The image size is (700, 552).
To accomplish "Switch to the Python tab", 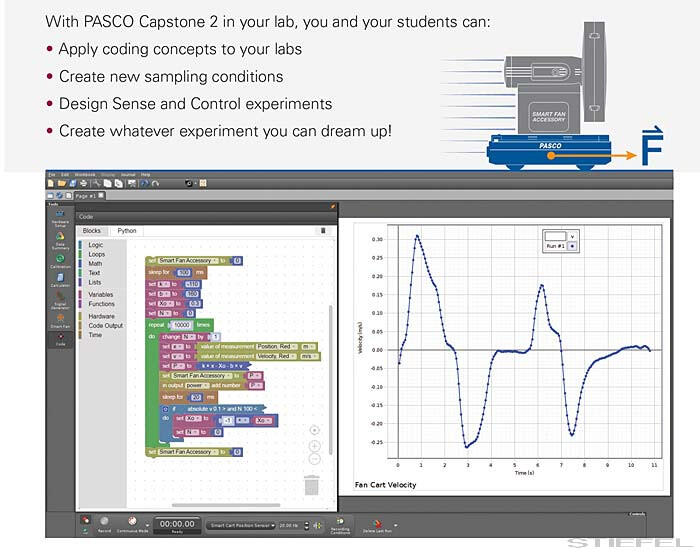I will (127, 230).
